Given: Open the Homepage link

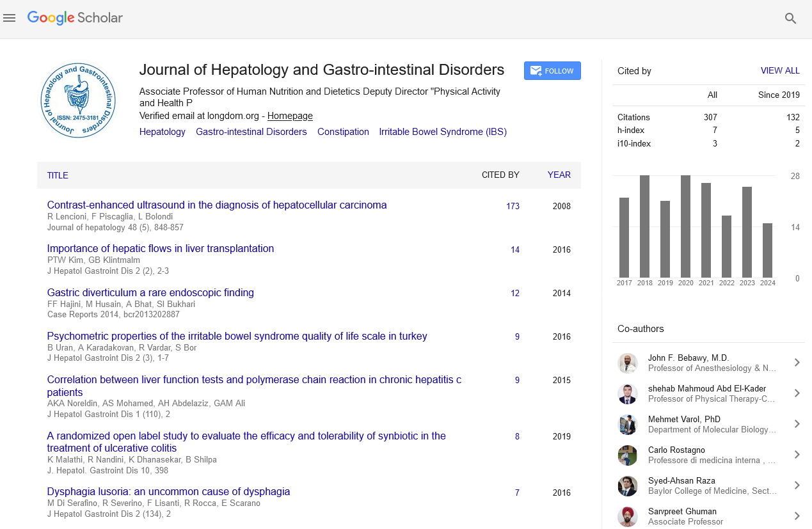Looking at the screenshot, I should pos(290,116).
